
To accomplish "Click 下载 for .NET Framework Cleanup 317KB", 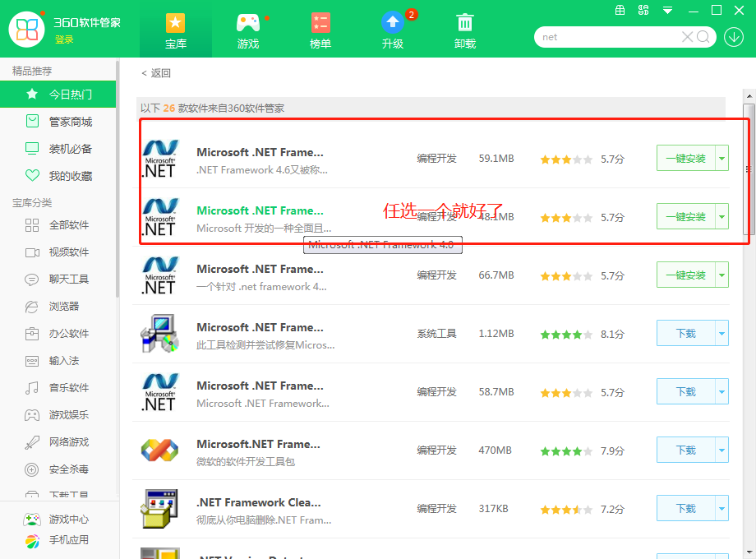I will 685,508.
